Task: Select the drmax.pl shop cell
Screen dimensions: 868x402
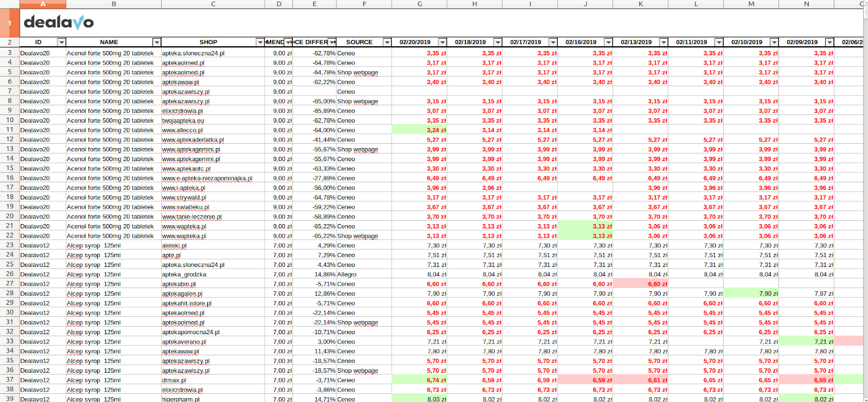Action: click(213, 380)
